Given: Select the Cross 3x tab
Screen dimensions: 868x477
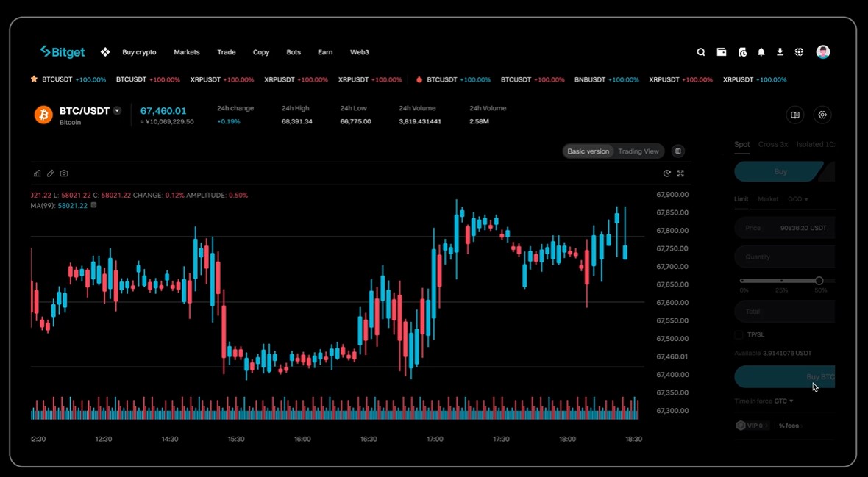Looking at the screenshot, I should pos(773,144).
